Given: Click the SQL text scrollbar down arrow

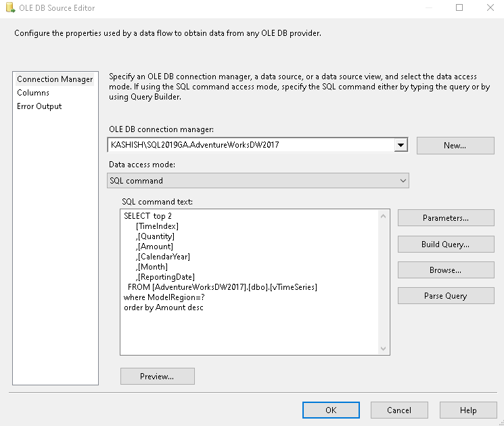Looking at the screenshot, I should 383,349.
